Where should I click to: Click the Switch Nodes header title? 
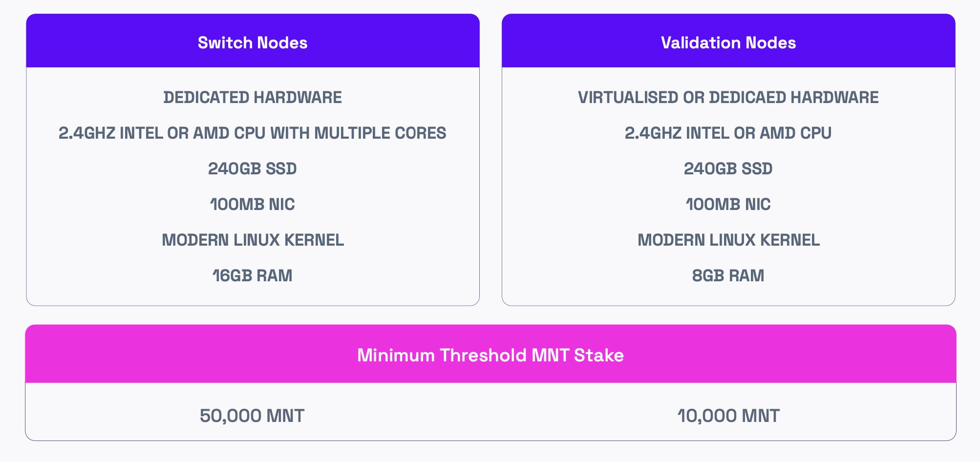point(253,43)
